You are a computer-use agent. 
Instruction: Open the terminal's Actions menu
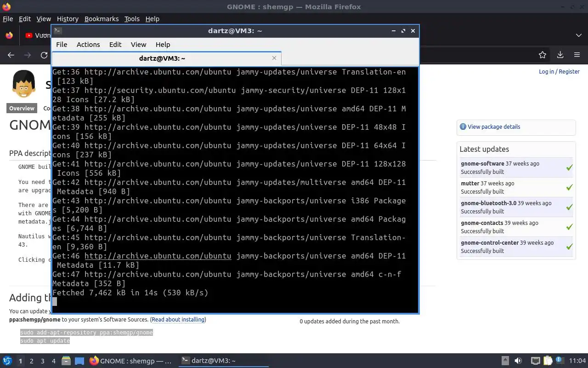click(88, 45)
